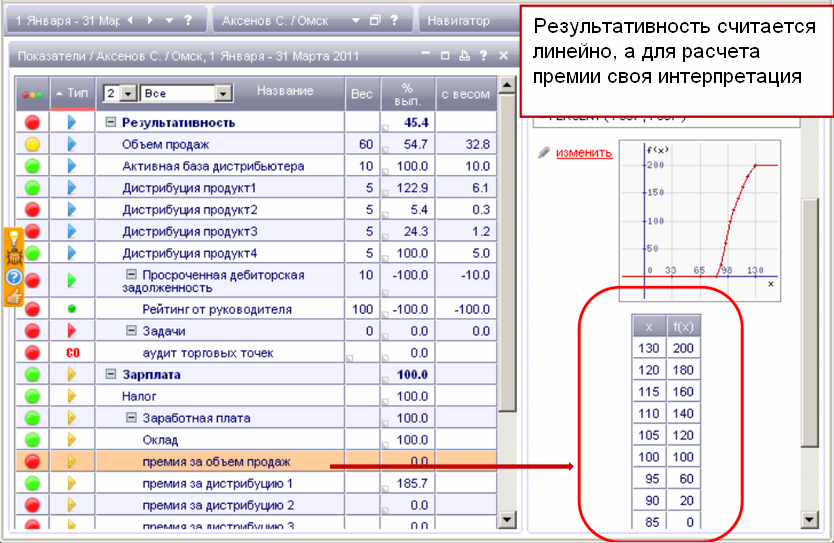This screenshot has width=834, height=543.
Task: Click right panel scroll down arrow
Action: [x=810, y=519]
